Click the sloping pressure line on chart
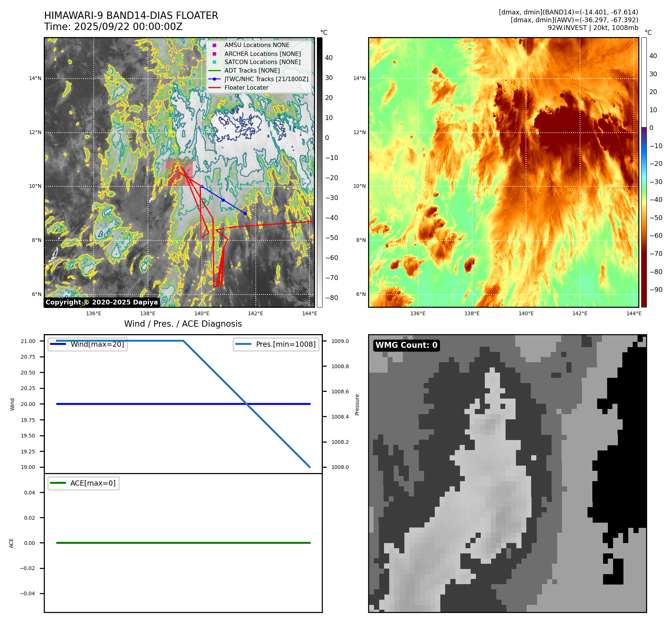672x626 pixels. (x=246, y=404)
